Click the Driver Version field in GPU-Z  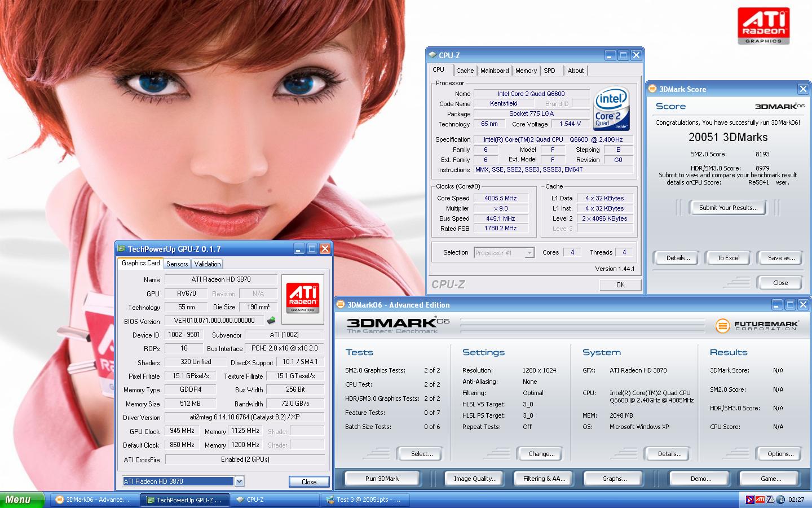[x=245, y=417]
